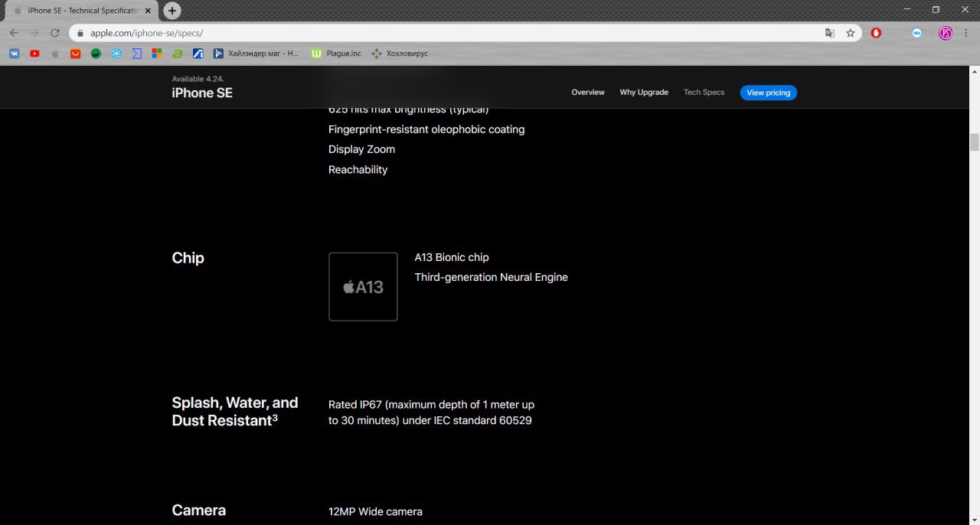Minimize the Chrome window
980x525 pixels.
tap(907, 9)
